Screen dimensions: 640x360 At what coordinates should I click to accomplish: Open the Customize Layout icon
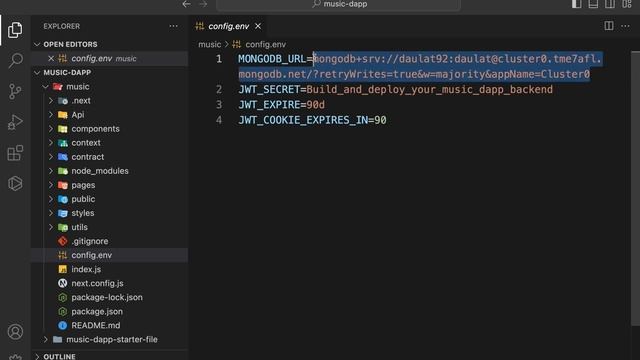[x=627, y=4]
